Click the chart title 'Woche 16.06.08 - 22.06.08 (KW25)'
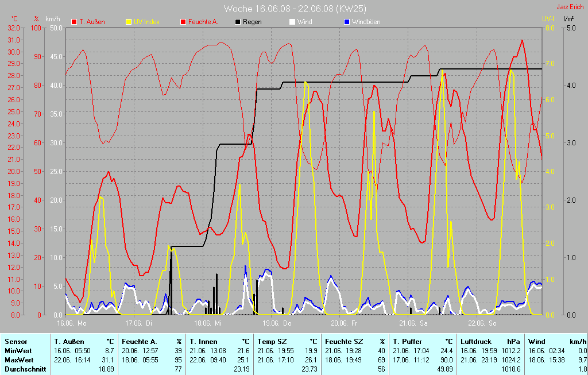The height and width of the screenshot is (375, 588). pyautogui.click(x=295, y=9)
